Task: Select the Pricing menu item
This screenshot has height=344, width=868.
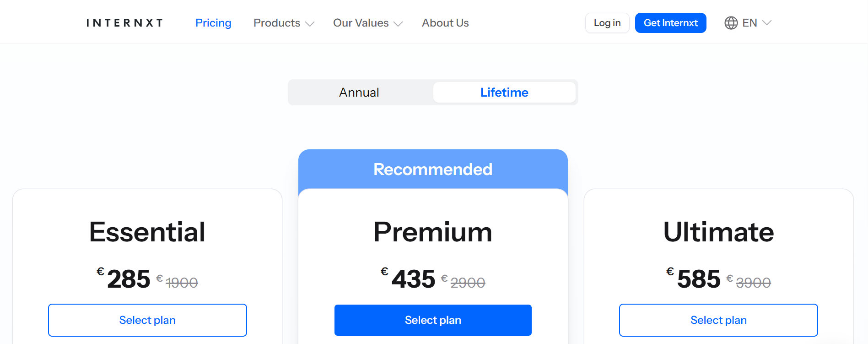Action: click(213, 22)
